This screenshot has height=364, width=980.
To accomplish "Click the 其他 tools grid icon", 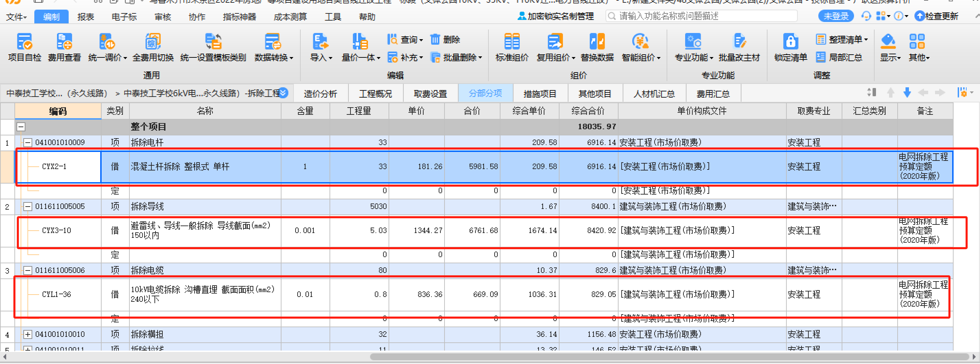I will coord(917,41).
